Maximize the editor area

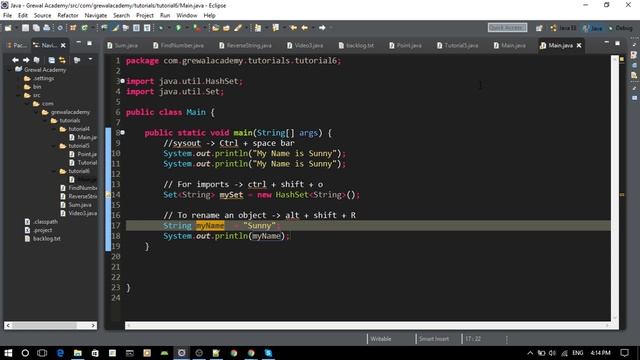click(x=618, y=43)
